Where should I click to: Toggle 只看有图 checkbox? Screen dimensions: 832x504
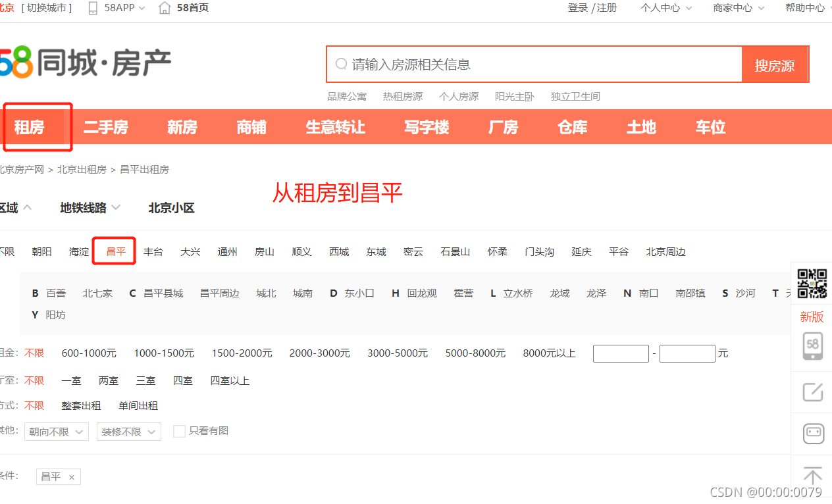point(179,431)
